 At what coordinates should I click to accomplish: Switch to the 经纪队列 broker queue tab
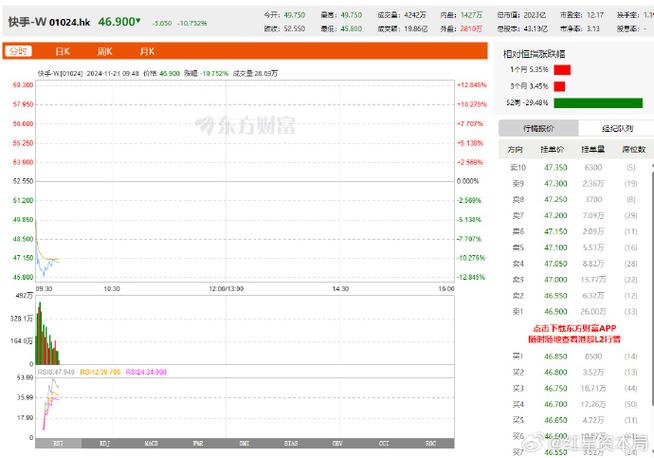pos(616,128)
